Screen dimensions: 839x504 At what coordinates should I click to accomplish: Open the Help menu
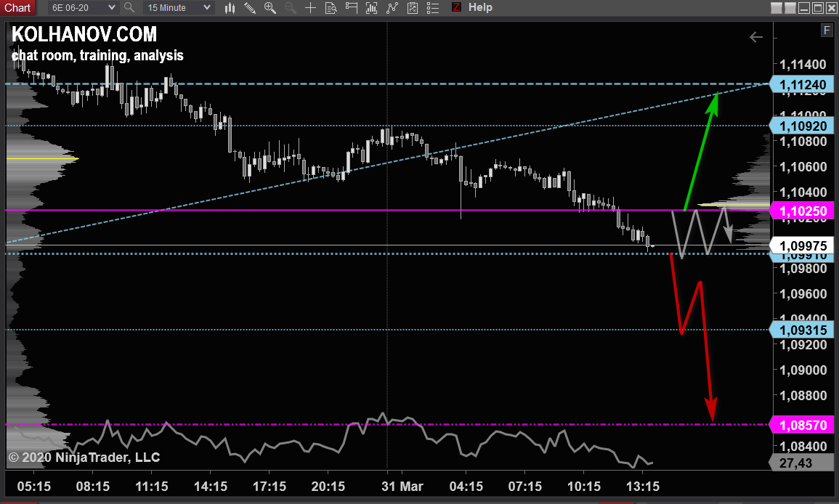[480, 7]
